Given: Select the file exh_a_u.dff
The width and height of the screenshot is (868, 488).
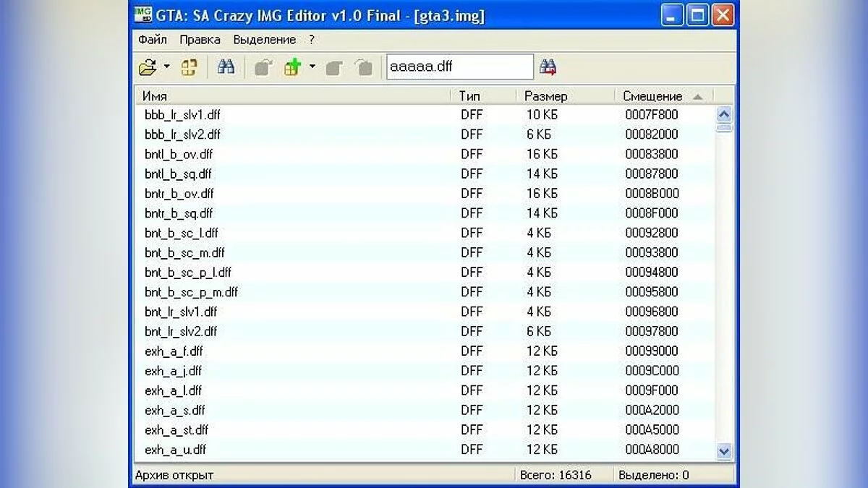Looking at the screenshot, I should coord(175,450).
